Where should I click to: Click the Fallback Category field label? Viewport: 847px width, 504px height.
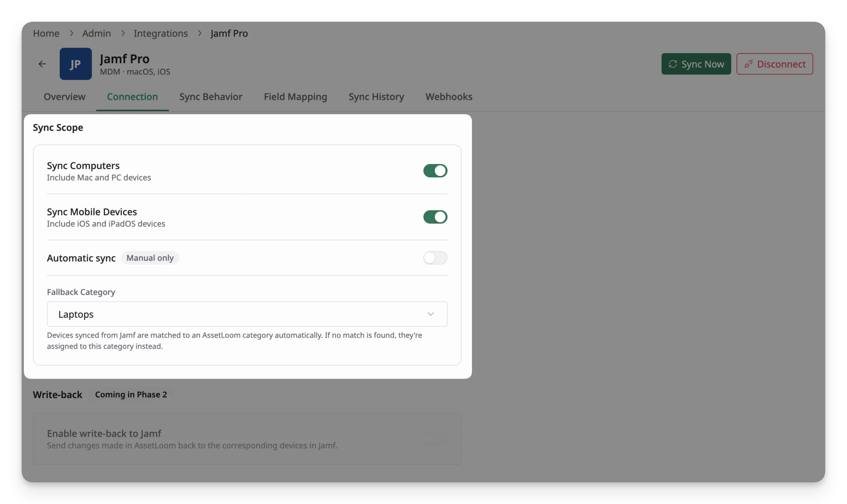tap(81, 292)
